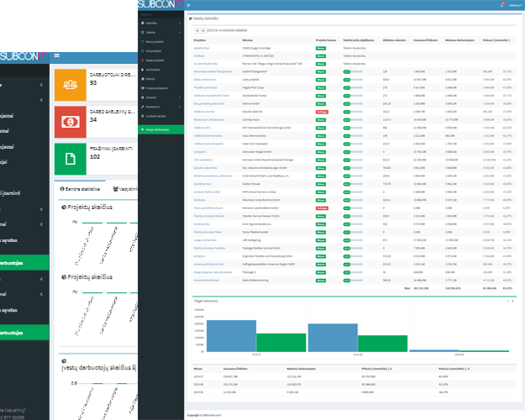This screenshot has width=525, height=420.
Task: Open the Sandėliavimas project link
Action: 202,184
